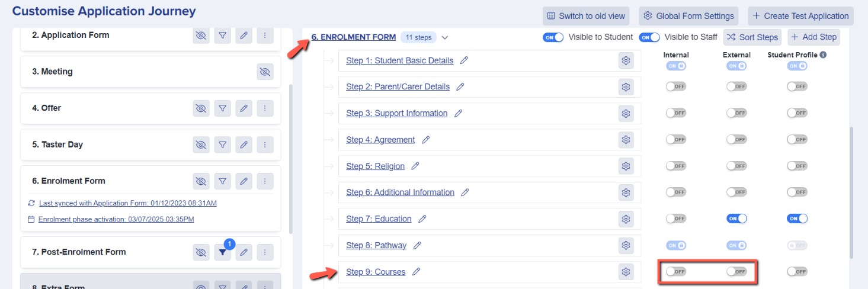This screenshot has width=868, height=289.
Task: Click gear icon for Step 2: Parent/Carer Details
Action: click(626, 87)
